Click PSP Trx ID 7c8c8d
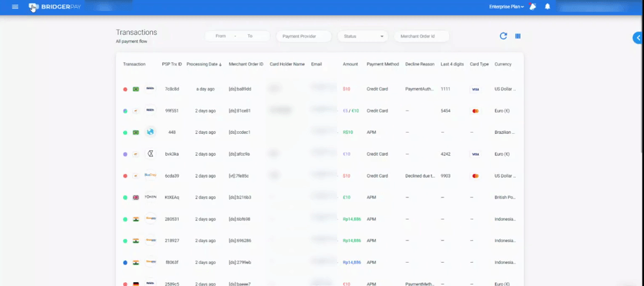Screen dimensions: 644x286 [172, 89]
